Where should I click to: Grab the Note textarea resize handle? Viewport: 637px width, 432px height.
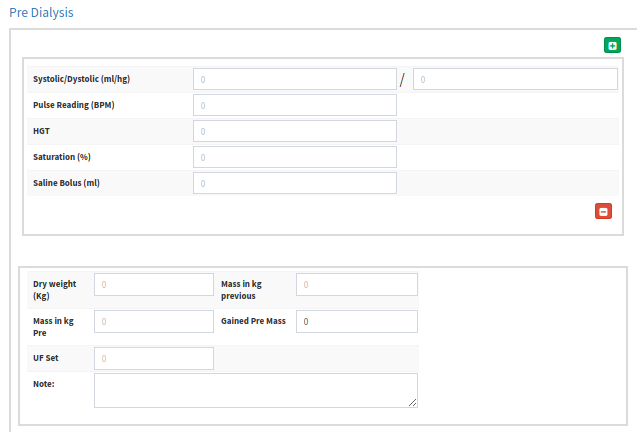tap(413, 403)
